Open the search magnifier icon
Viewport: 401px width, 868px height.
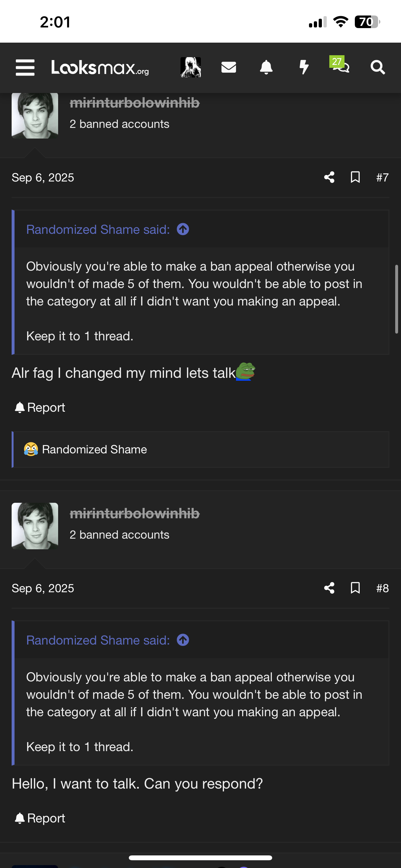pyautogui.click(x=378, y=67)
